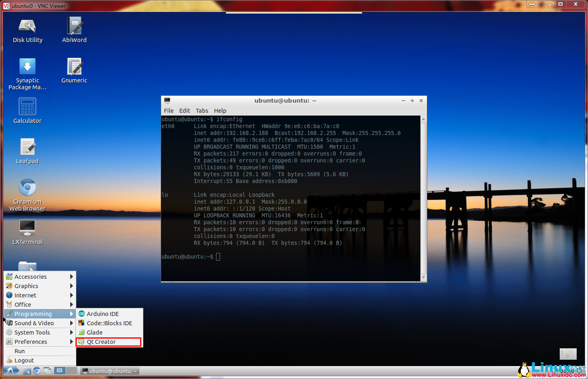Click the Gnumeric desktop icon
Screen dimensions: 588x379
(74, 70)
